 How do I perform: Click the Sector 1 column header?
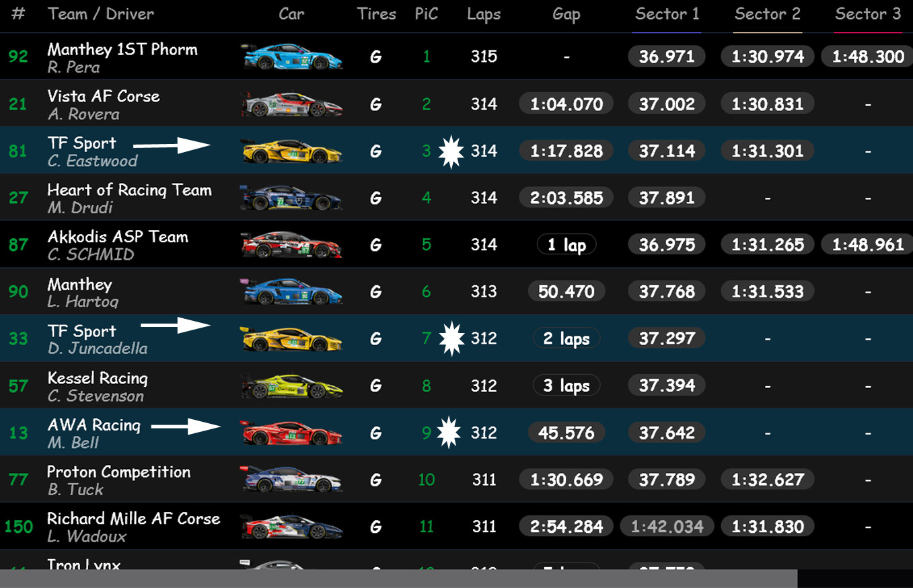667,14
